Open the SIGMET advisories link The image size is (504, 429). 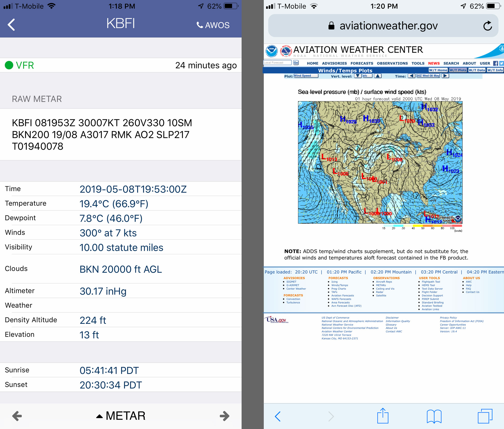point(291,282)
